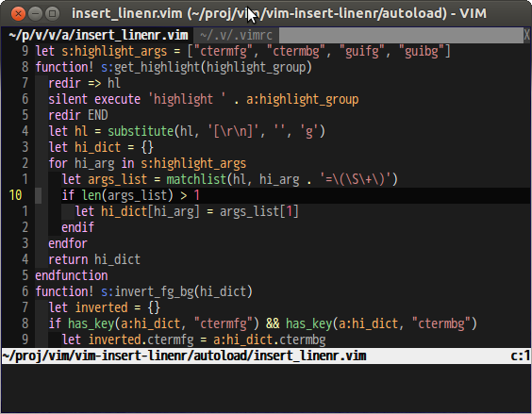Screen dimensions: 532x414
Task: Switch to the ~/.v/.vimrc tab
Action: [x=236, y=35]
